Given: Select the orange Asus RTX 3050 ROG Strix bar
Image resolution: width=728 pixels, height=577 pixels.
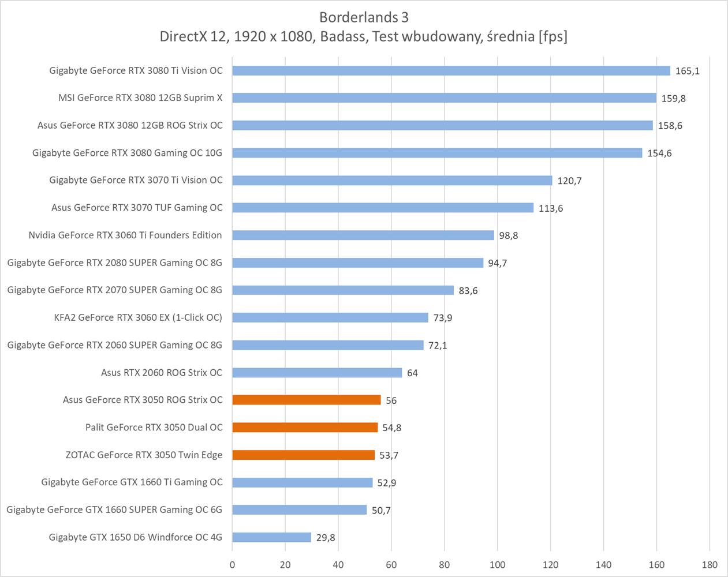Looking at the screenshot, I should (307, 400).
